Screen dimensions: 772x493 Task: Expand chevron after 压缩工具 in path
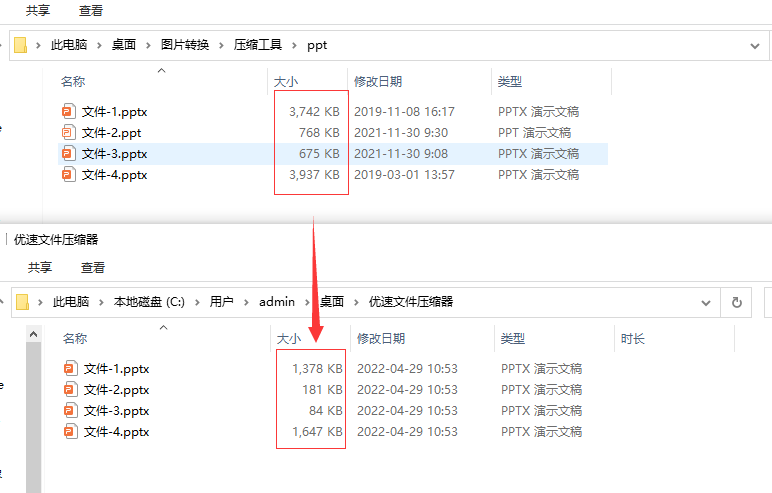[294, 45]
